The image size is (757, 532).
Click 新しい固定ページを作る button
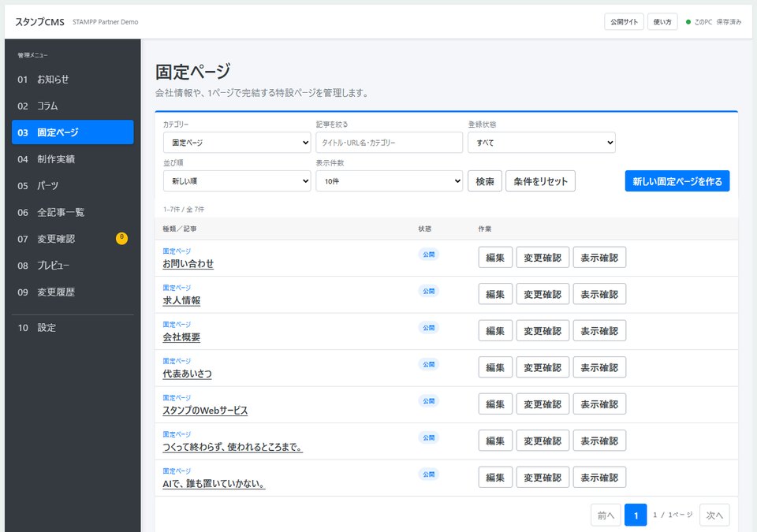pos(677,181)
